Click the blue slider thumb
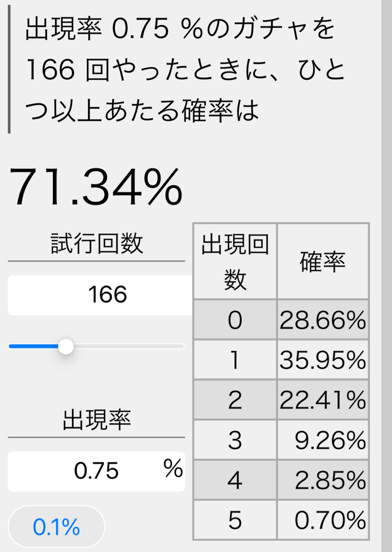Viewport: 392px width, 552px height. 66,347
